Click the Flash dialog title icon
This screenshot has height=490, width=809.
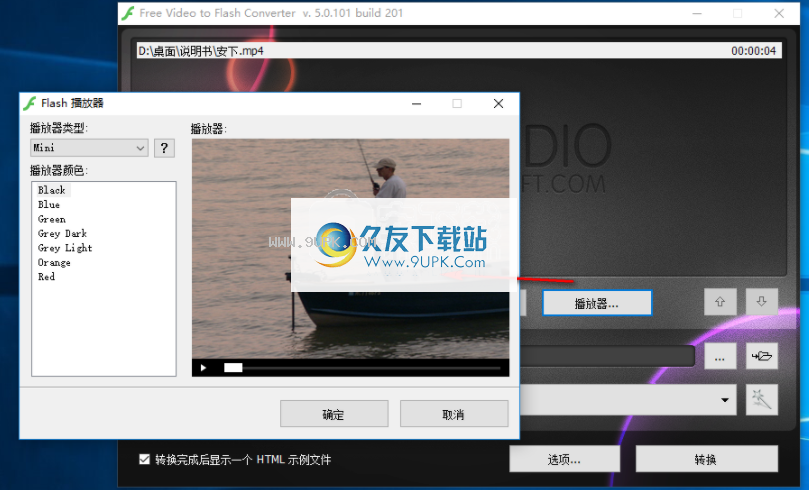(x=30, y=103)
